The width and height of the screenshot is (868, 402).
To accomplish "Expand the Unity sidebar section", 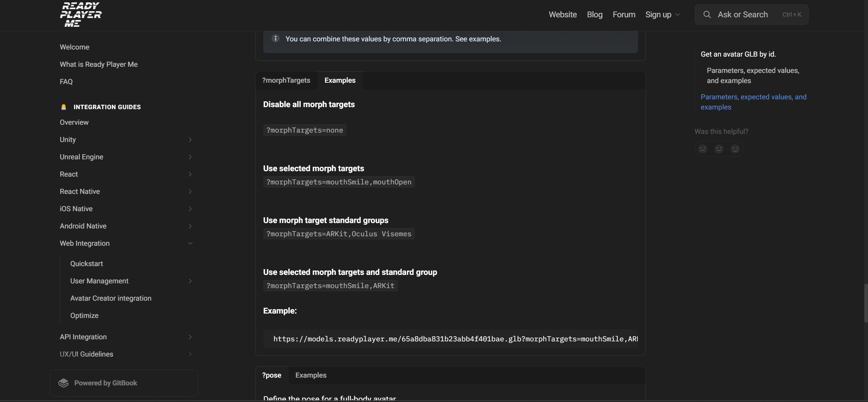I will click(x=190, y=140).
